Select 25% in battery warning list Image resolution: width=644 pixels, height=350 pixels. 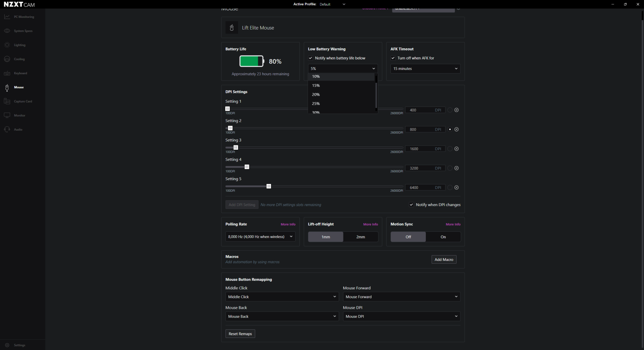341,103
